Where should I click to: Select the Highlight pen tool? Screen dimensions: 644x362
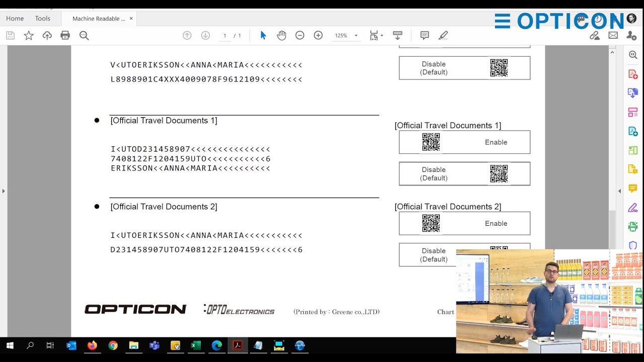443,35
